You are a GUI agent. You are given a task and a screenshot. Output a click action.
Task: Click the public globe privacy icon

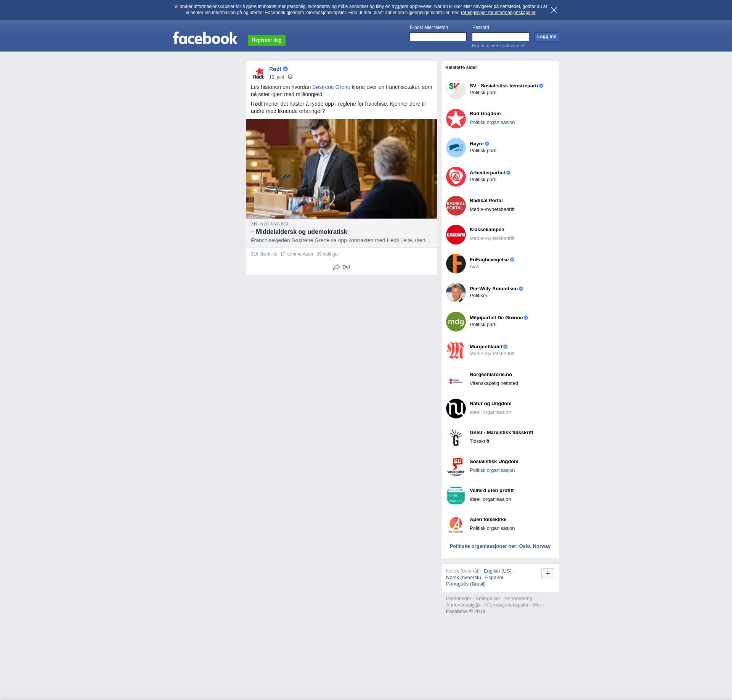point(290,77)
